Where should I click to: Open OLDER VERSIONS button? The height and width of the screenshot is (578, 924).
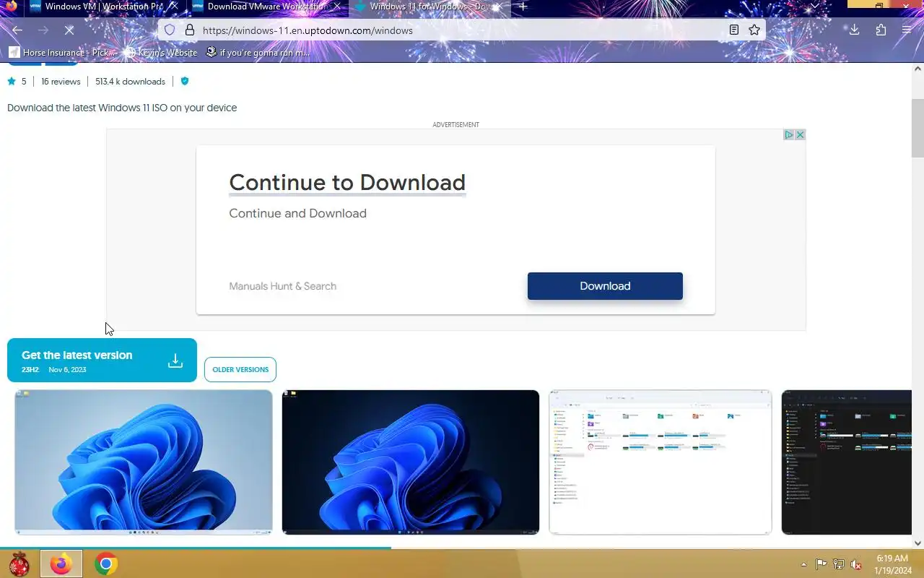(240, 369)
